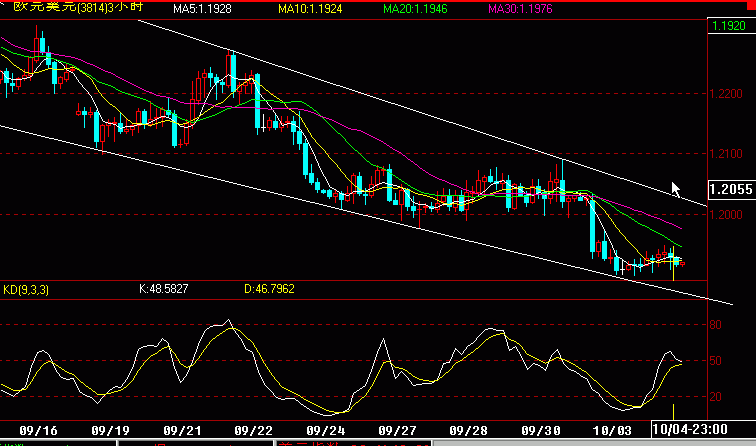Select the 09/24 date on time axis
The image size is (756, 446).
pos(325,430)
